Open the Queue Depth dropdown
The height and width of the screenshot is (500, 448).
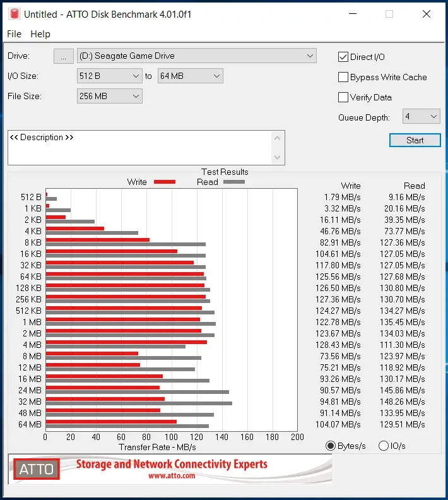coord(421,116)
